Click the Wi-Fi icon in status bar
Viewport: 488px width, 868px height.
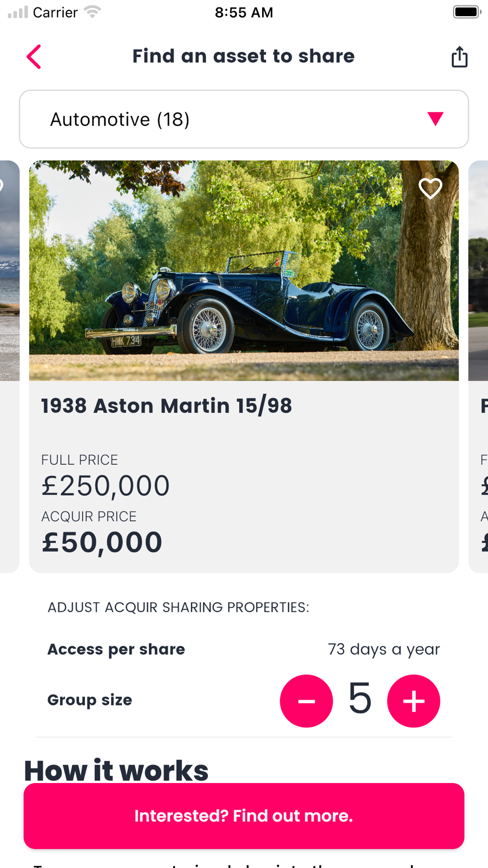(92, 12)
